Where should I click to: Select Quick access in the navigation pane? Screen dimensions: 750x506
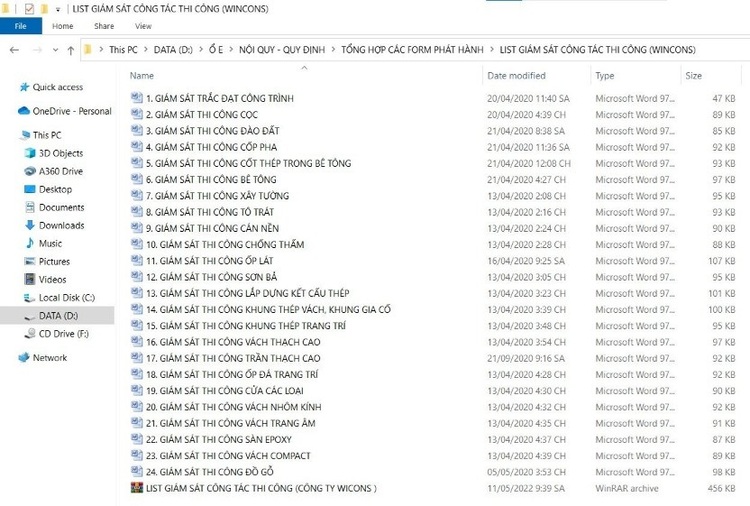(x=58, y=87)
